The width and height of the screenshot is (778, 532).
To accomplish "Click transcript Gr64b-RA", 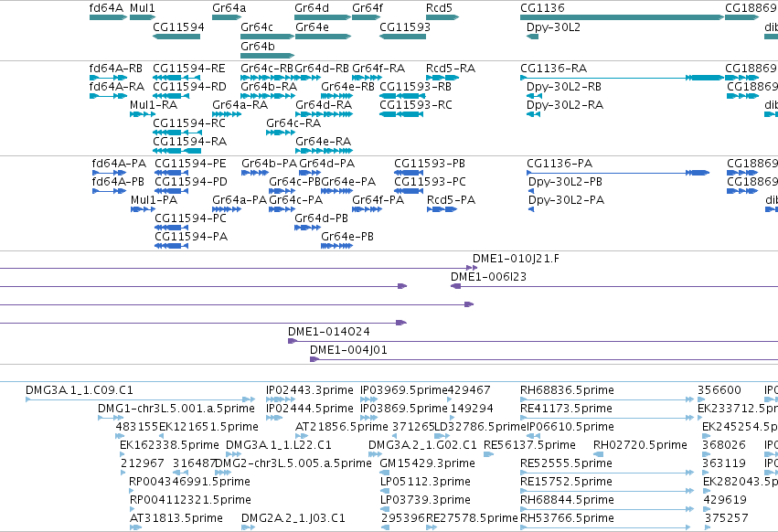I will click(269, 87).
